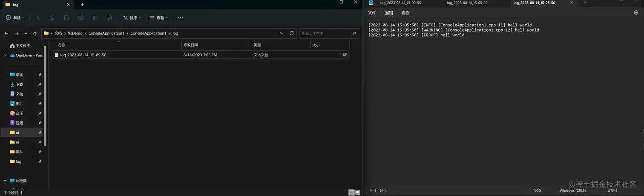Select the file log_2023-08-14_15-05-50 in Explorer
The width and height of the screenshot is (644, 196).
click(201, 55)
